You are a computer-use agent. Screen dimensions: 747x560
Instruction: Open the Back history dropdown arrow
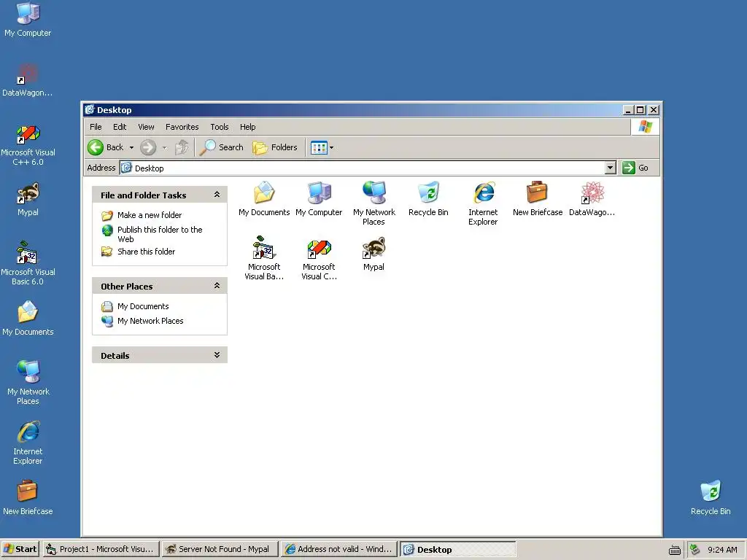click(131, 147)
